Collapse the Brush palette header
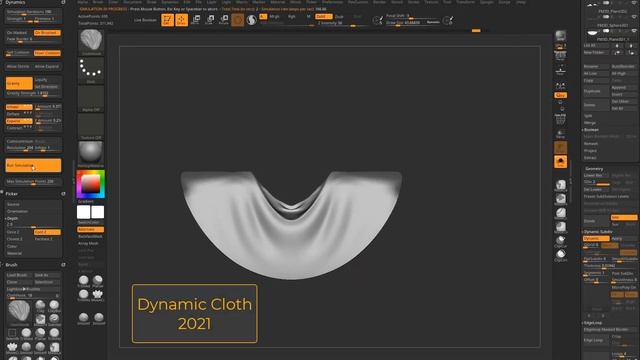The image size is (640, 360). click(11, 265)
